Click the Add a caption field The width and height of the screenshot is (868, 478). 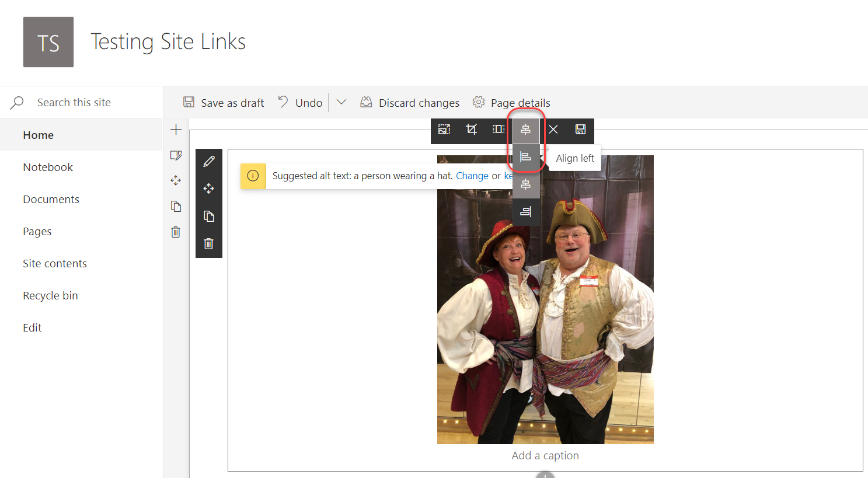545,455
